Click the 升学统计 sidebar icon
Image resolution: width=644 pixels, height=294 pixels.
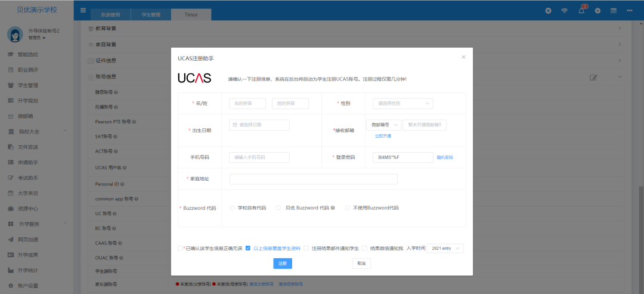coord(11,271)
